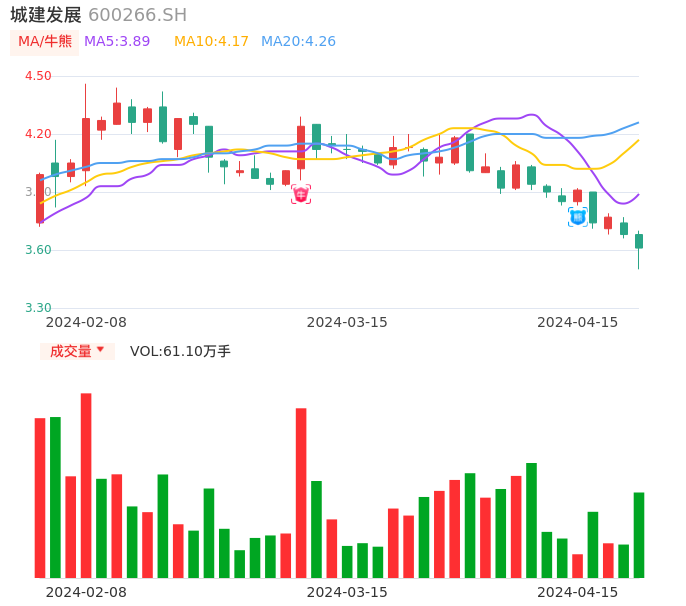Click the stock code 600266.SH

coord(137,15)
